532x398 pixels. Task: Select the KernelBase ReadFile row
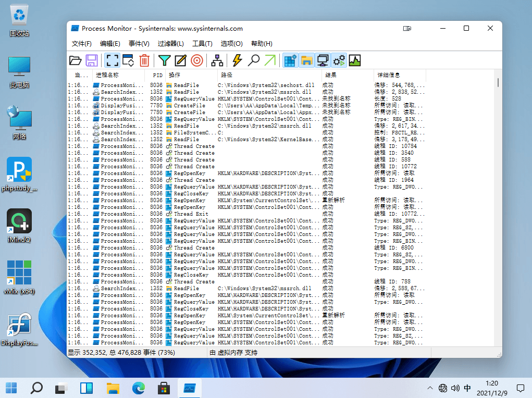click(x=246, y=140)
